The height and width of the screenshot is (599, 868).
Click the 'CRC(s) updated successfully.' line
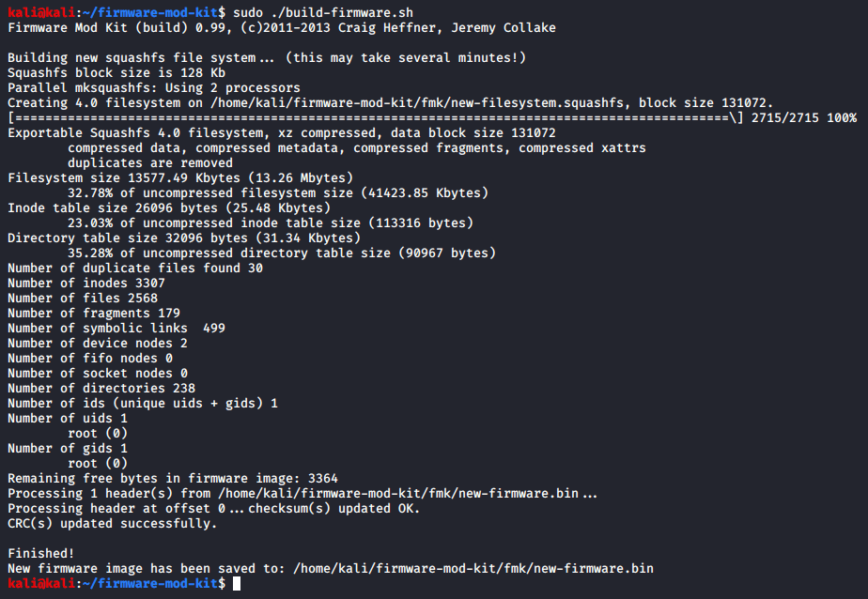(x=112, y=524)
